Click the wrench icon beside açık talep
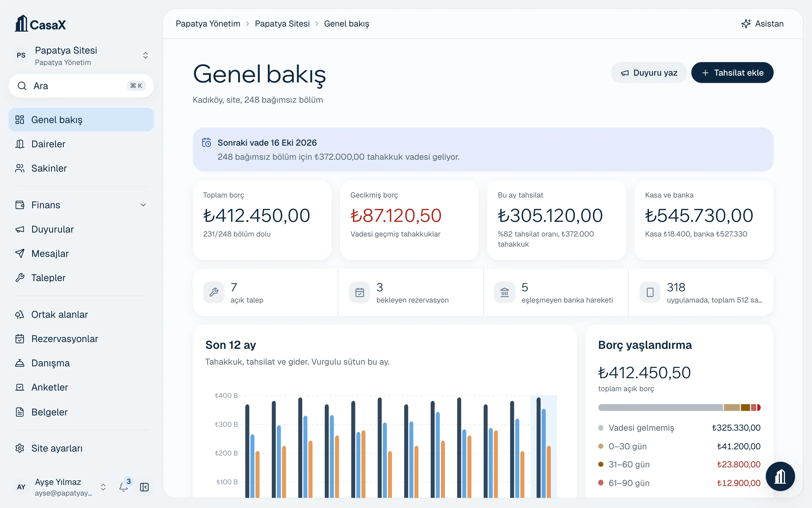This screenshot has height=508, width=812. 214,292
